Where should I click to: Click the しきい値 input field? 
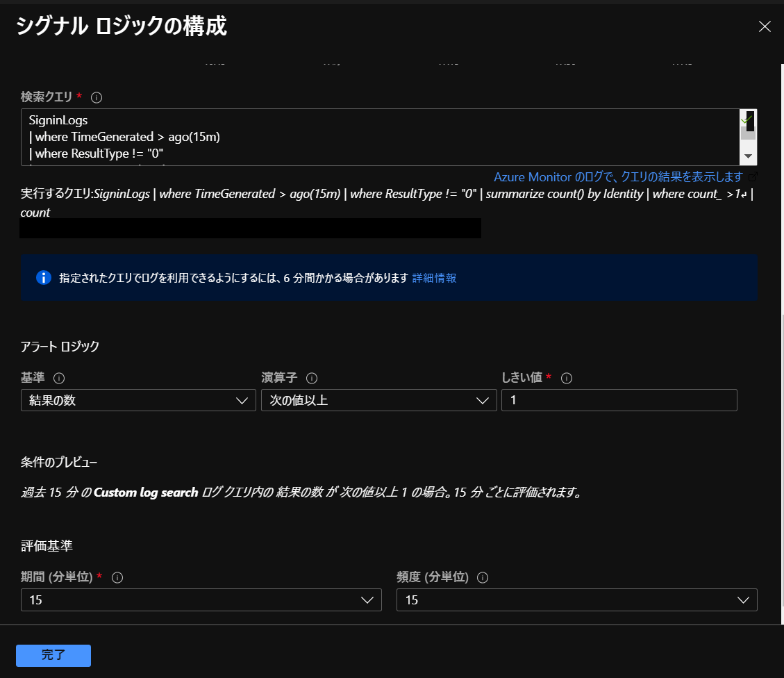coord(619,400)
